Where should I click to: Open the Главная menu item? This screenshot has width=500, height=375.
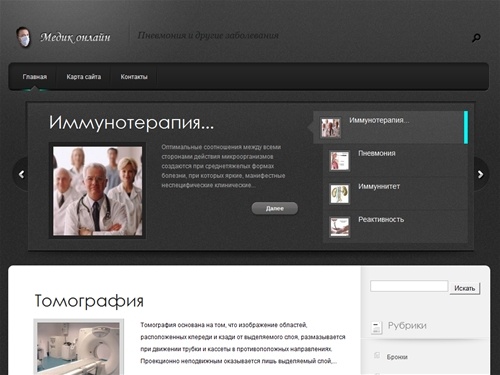tap(35, 77)
